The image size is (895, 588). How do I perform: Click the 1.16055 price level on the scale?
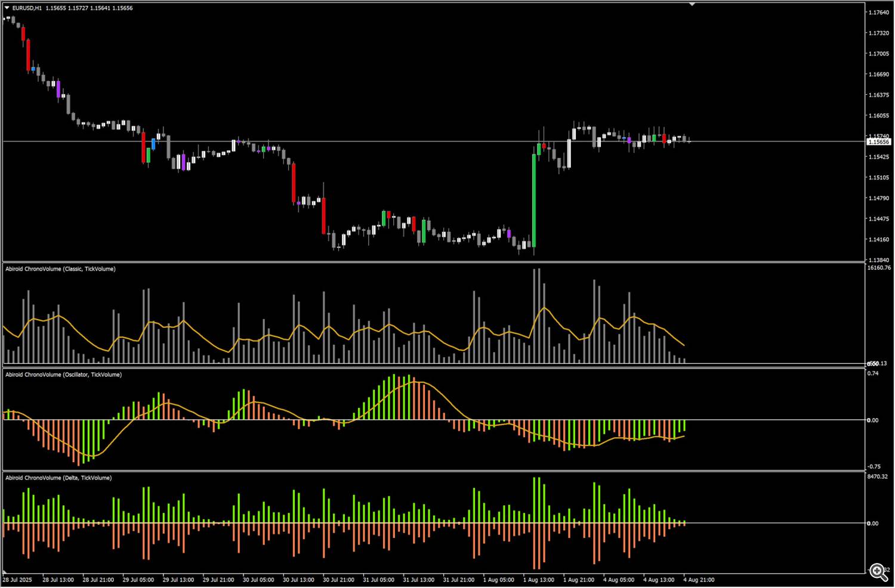click(878, 116)
